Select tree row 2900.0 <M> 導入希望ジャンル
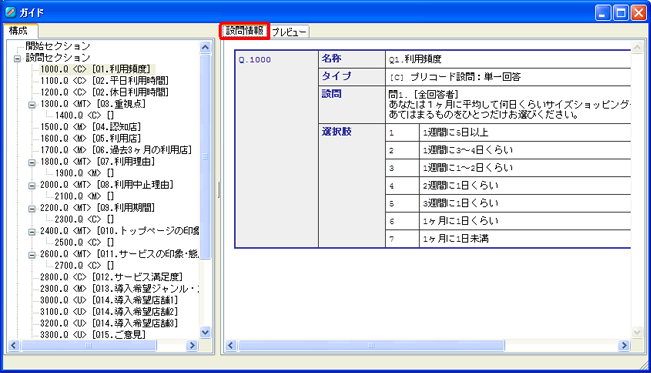The width and height of the screenshot is (651, 373). pyautogui.click(x=120, y=288)
